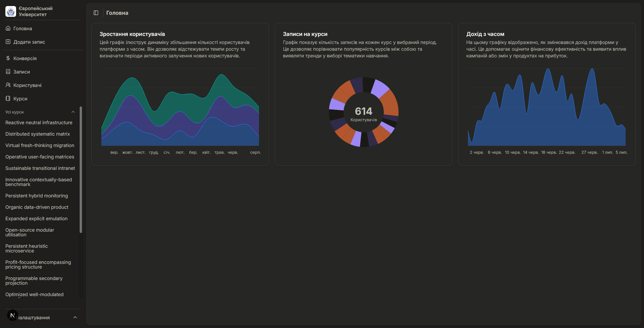
Task: Click the home icon beside Головна
Action: tap(8, 29)
